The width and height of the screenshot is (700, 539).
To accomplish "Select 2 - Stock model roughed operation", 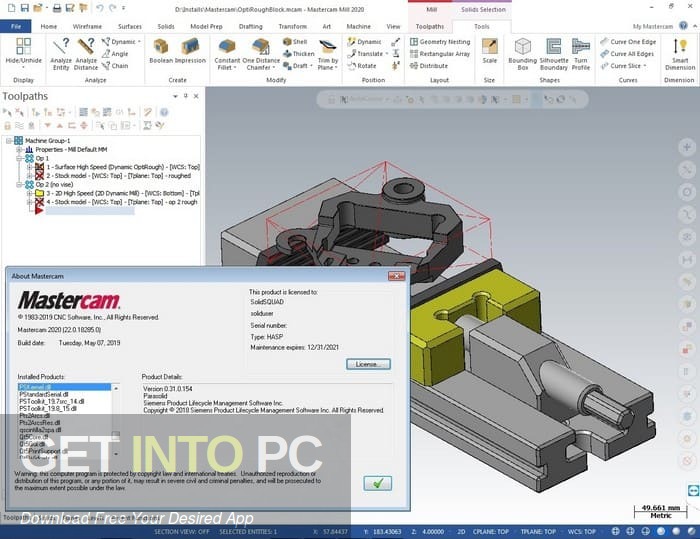I will tap(113, 176).
